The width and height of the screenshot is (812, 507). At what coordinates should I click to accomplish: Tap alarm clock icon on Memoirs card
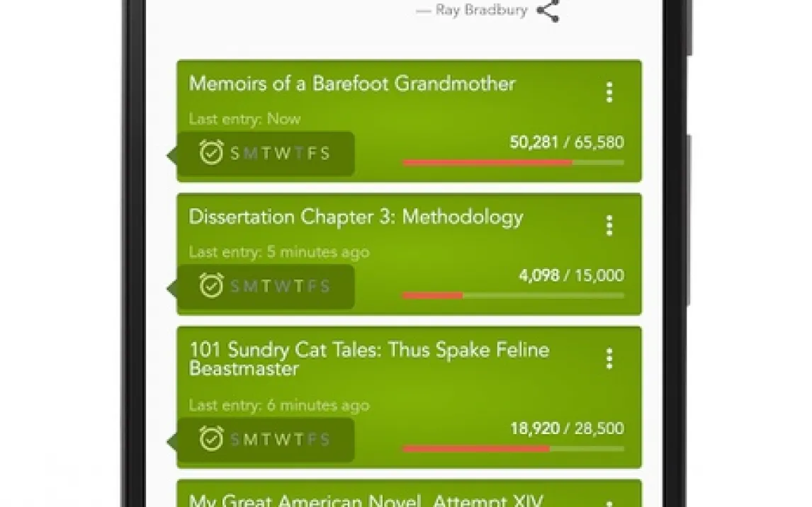coord(211,152)
